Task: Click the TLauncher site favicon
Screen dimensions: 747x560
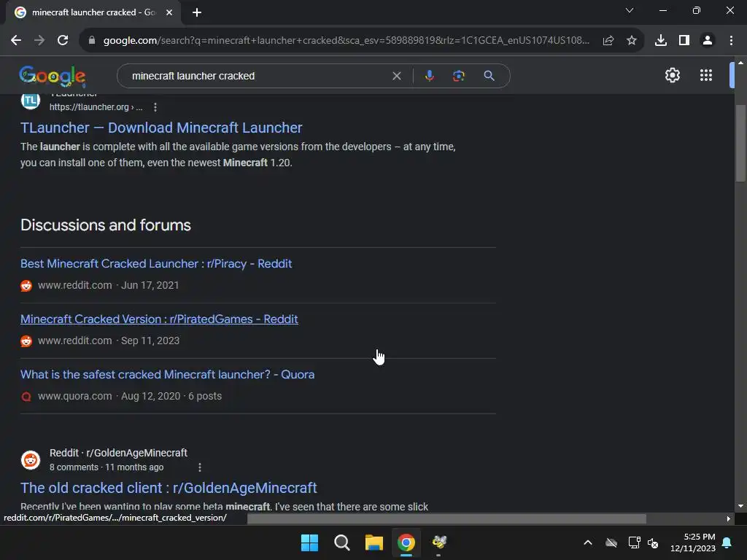Action: (x=31, y=101)
